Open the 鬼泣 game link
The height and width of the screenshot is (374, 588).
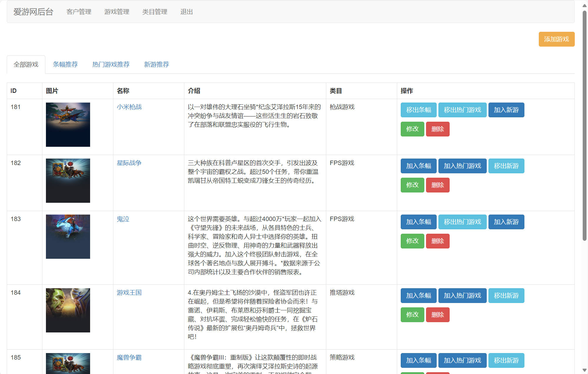pos(123,219)
